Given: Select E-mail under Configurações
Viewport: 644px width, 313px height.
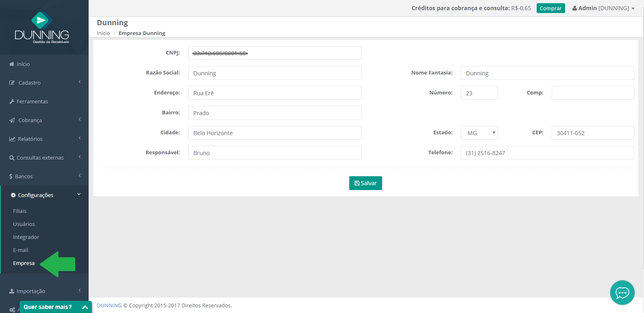Looking at the screenshot, I should 21,250.
